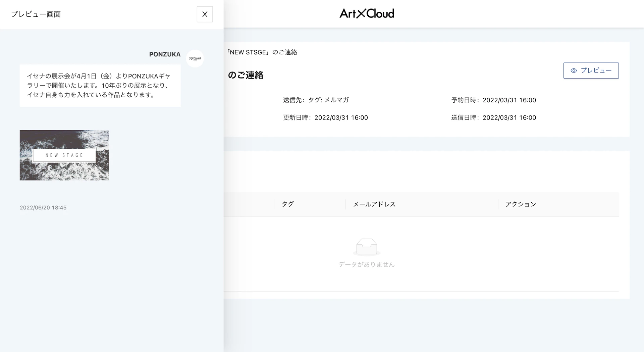
Task: Open the NEW STAGE ocean image thumbnail
Action: coord(64,155)
